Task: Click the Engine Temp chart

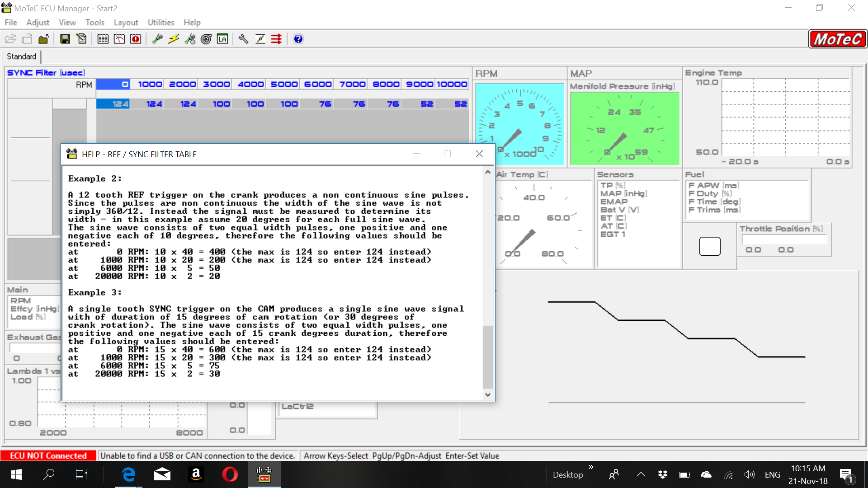Action: 785,117
